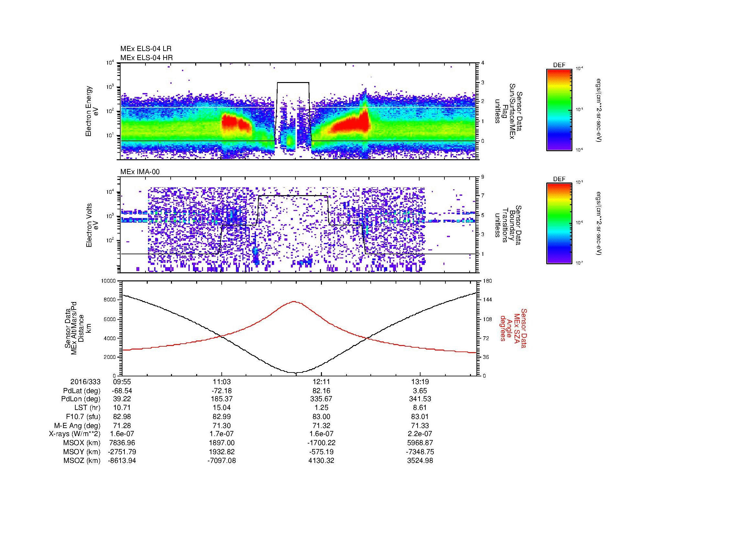Click the 'MSOZ (km)' row label
756x534 pixels.
(x=82, y=461)
